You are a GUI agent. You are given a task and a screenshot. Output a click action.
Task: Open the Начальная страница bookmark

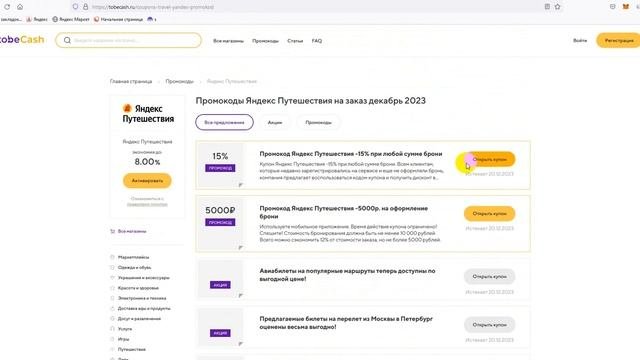(118, 19)
